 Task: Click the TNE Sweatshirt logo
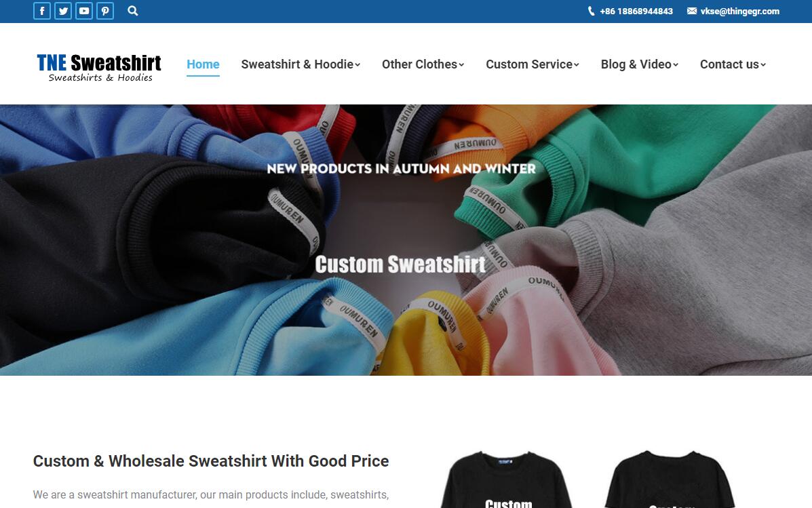pyautogui.click(x=99, y=67)
